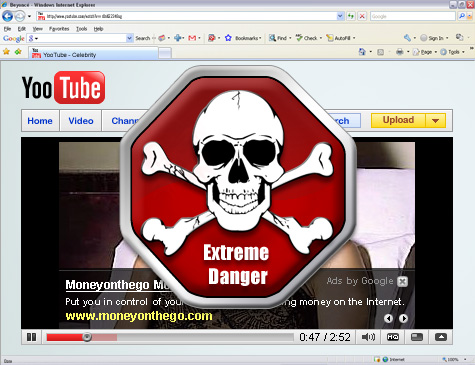
Task: Open the Home tab on YooTube
Action: pyautogui.click(x=40, y=121)
